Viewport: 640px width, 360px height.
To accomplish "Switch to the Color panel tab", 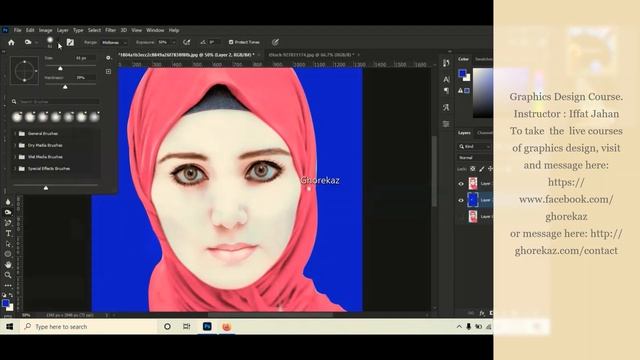I will (463, 59).
